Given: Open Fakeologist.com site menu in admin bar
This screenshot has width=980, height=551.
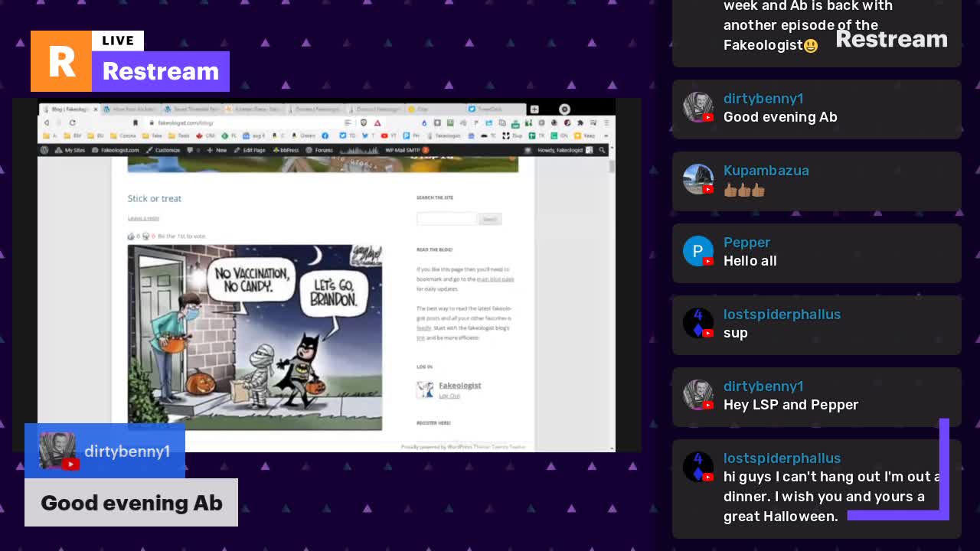Looking at the screenshot, I should coord(115,150).
